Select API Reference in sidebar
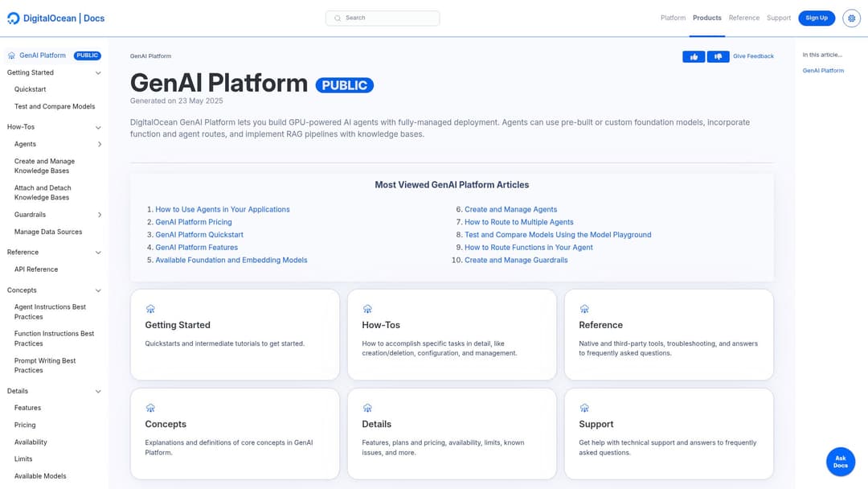The height and width of the screenshot is (489, 868). click(36, 269)
